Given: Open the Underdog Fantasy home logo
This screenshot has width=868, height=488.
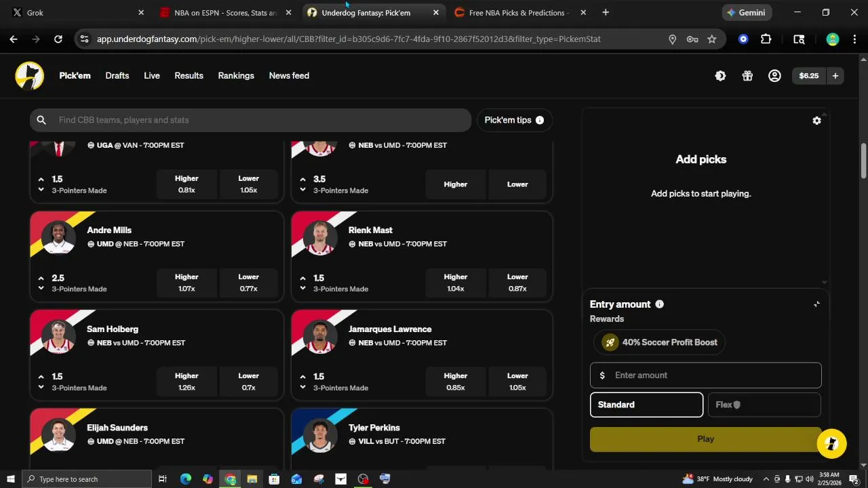Looking at the screenshot, I should coord(30,76).
